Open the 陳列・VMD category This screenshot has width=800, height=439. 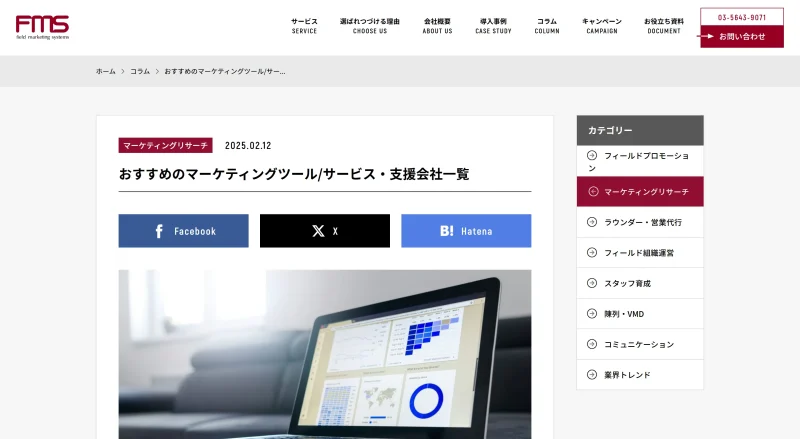[640, 314]
